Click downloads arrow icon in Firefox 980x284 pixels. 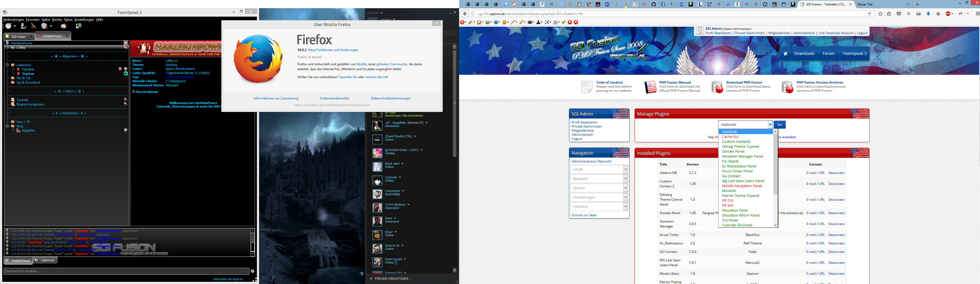coord(928,14)
